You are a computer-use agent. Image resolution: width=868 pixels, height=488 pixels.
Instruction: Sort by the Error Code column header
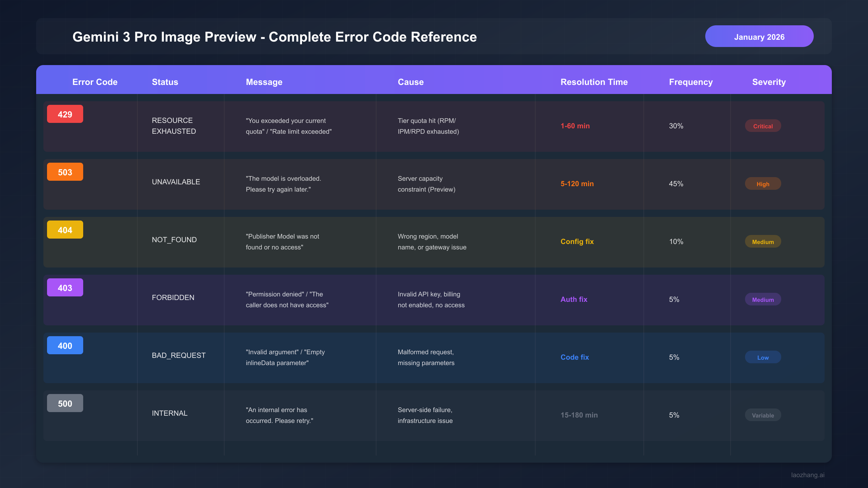coord(95,82)
